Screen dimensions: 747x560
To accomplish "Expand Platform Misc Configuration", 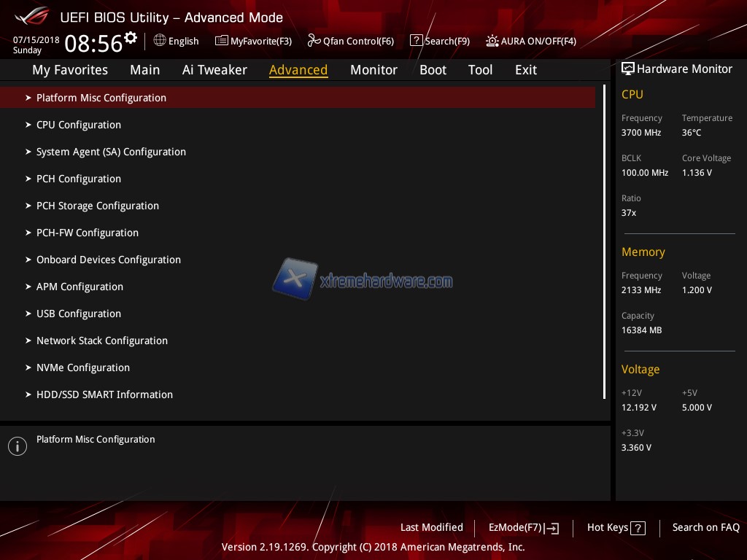I will pyautogui.click(x=101, y=98).
